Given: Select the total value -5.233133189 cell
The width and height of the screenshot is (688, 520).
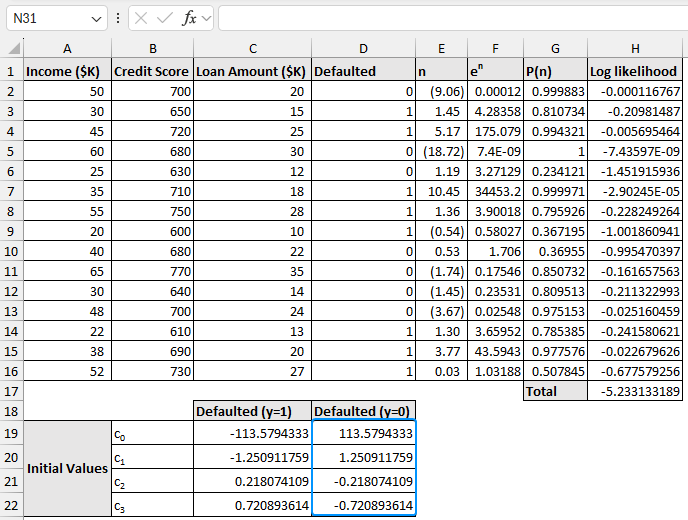Looking at the screenshot, I should tap(635, 391).
